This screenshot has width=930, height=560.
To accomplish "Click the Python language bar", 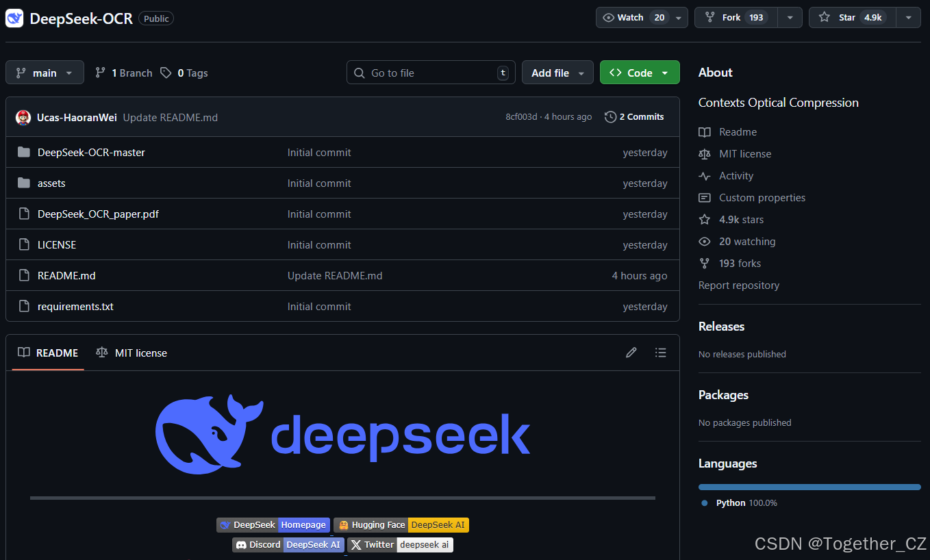I will click(x=809, y=487).
